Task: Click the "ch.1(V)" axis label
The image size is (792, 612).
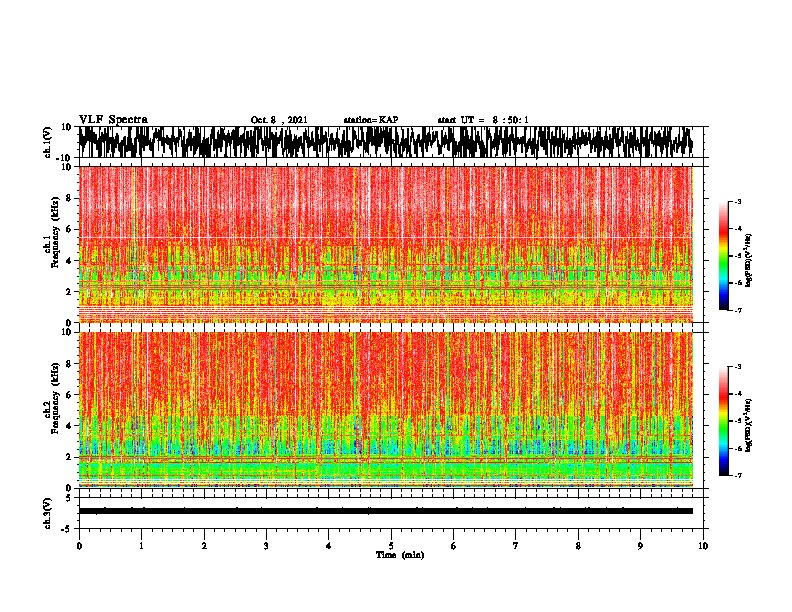Action: pyautogui.click(x=48, y=142)
